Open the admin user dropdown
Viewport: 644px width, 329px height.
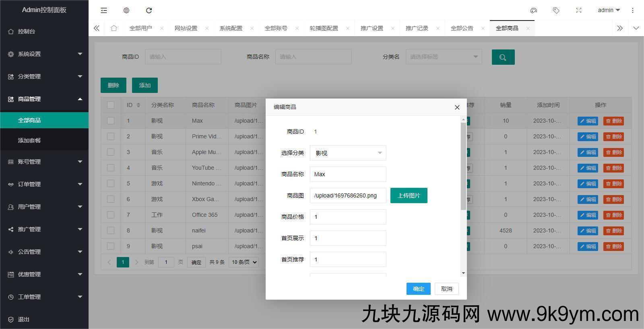609,10
